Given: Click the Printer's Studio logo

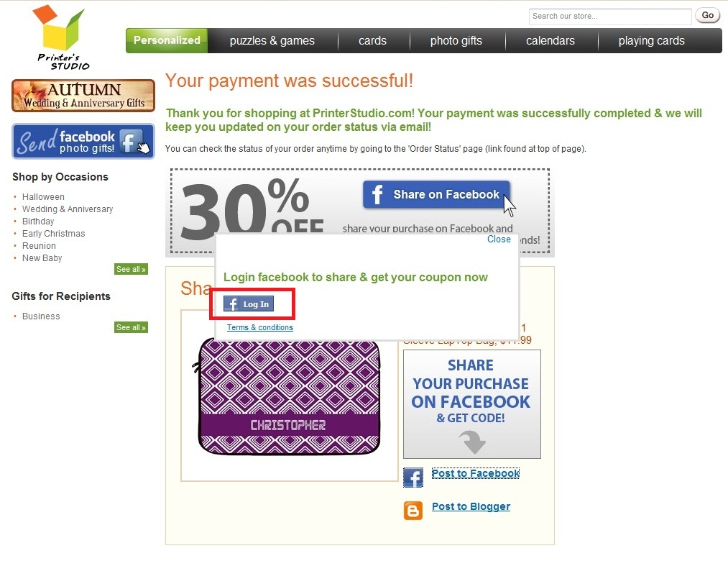Looking at the screenshot, I should pyautogui.click(x=61, y=37).
